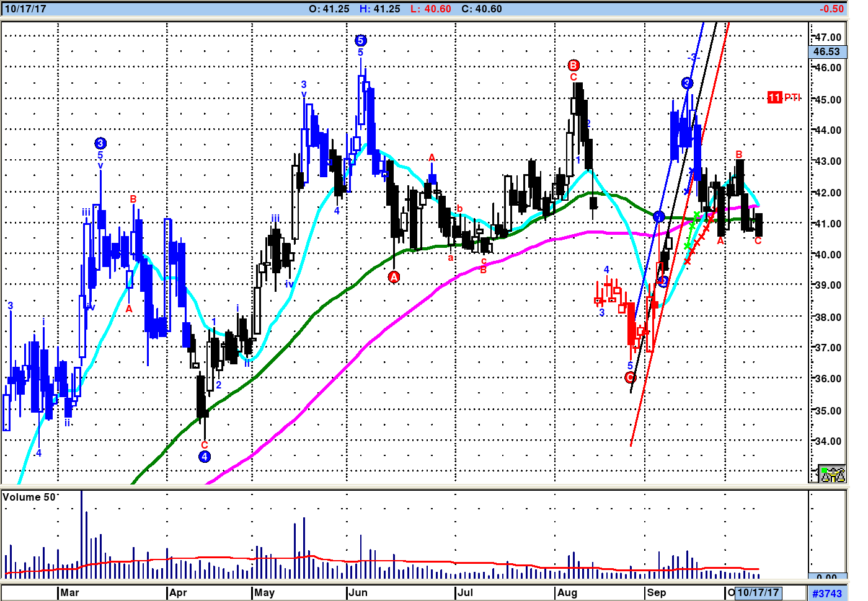Click the Volume 50 panel label

coord(30,497)
